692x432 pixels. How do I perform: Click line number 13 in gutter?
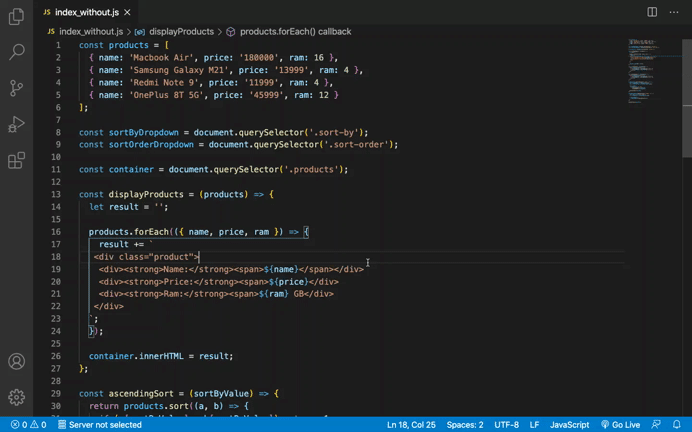click(x=56, y=194)
